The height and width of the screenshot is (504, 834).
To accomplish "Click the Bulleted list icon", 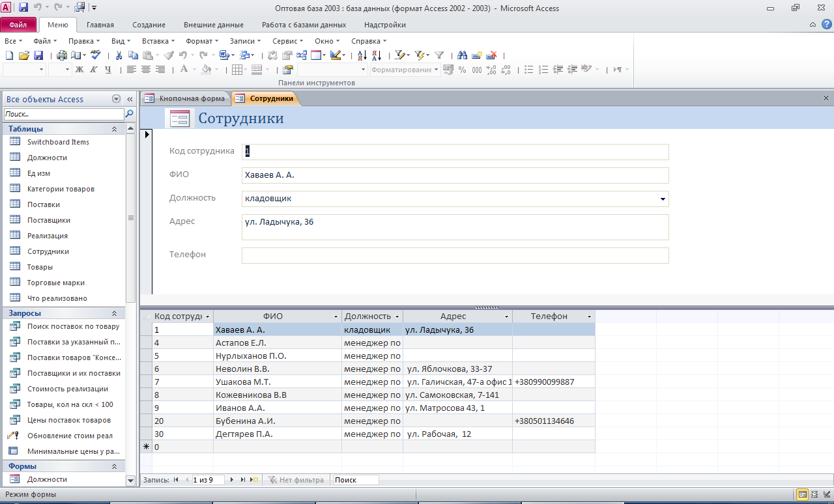I will [529, 70].
